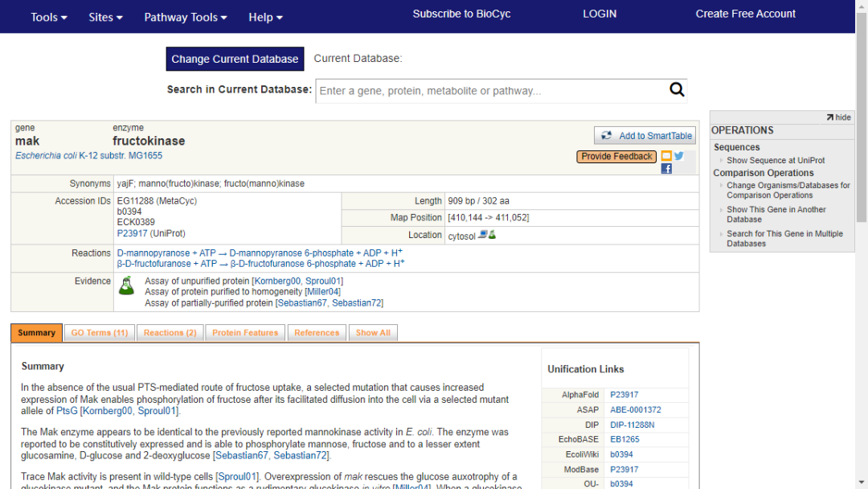Image resolution: width=868 pixels, height=489 pixels.
Task: Click the Provide Feedback button
Action: [616, 157]
